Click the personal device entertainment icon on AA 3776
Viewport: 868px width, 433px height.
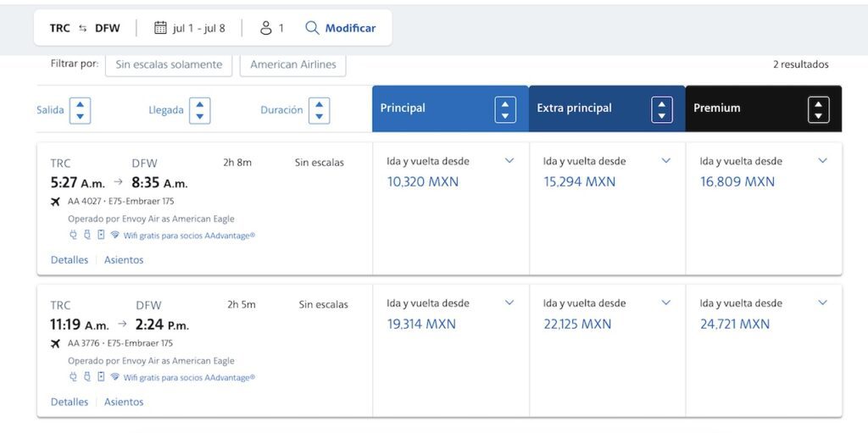(101, 376)
